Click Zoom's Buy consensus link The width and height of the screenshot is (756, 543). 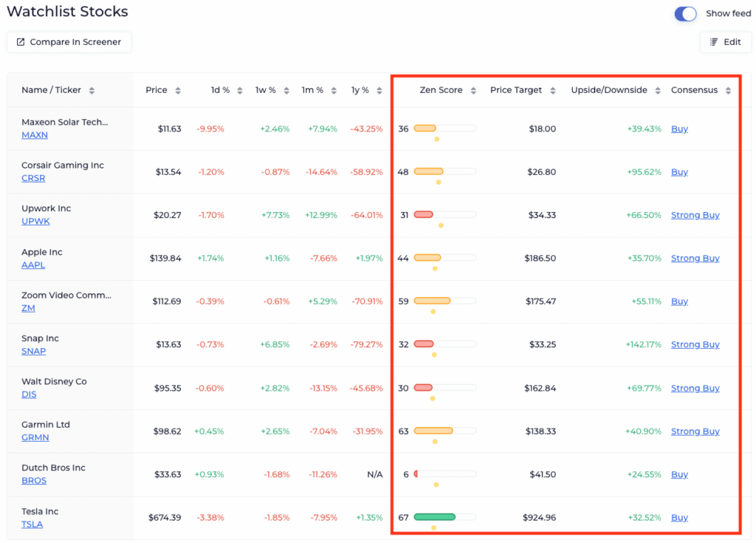point(679,301)
